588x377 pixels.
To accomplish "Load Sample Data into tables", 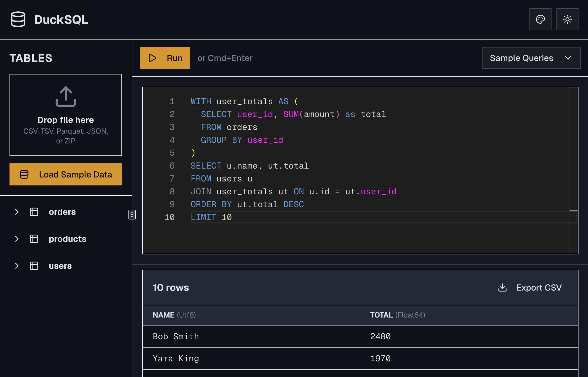I will (x=66, y=174).
